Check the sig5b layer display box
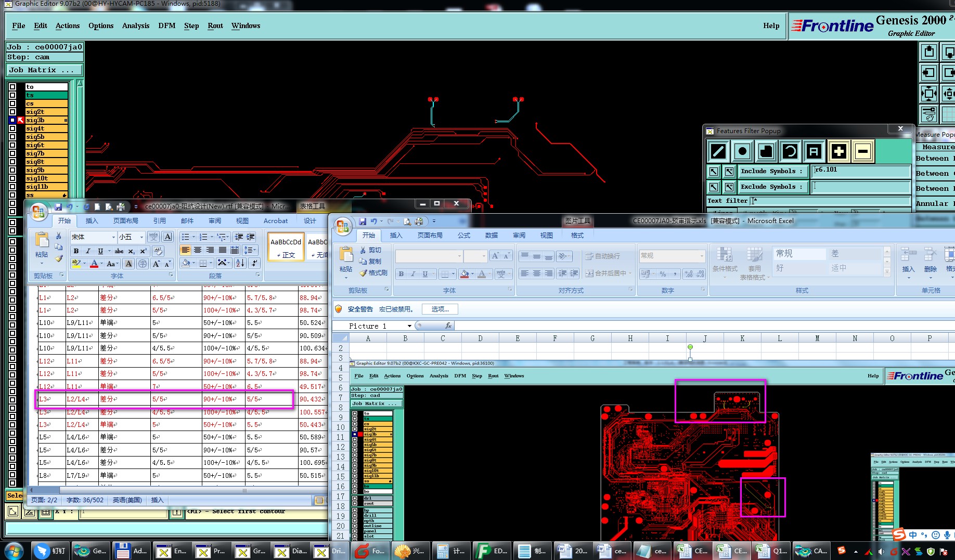The image size is (955, 560). 12,137
